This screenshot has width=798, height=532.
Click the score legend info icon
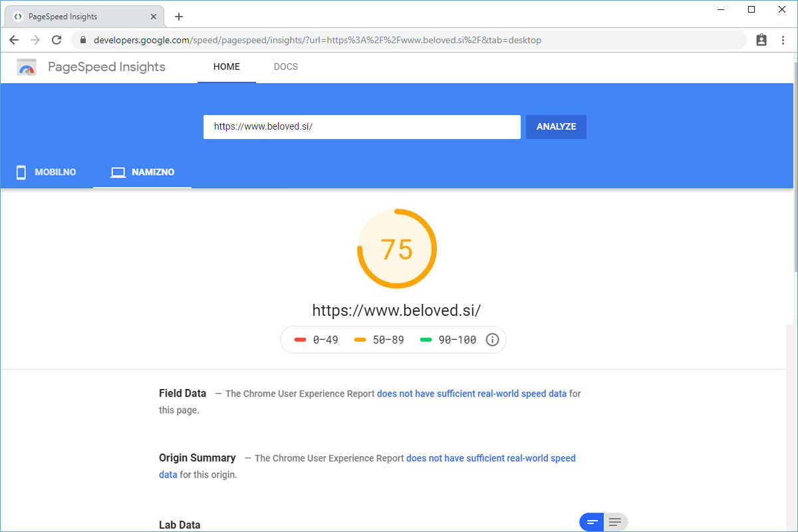(492, 340)
